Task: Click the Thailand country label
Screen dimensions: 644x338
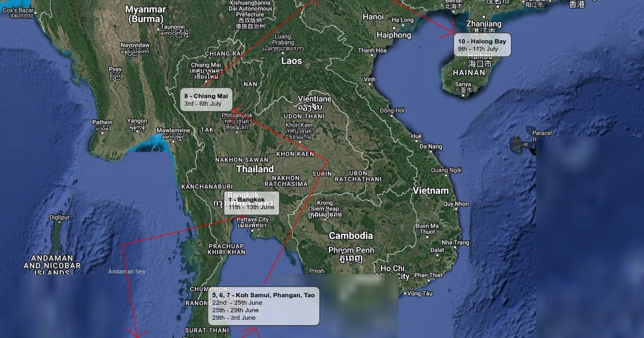Action: [x=255, y=168]
